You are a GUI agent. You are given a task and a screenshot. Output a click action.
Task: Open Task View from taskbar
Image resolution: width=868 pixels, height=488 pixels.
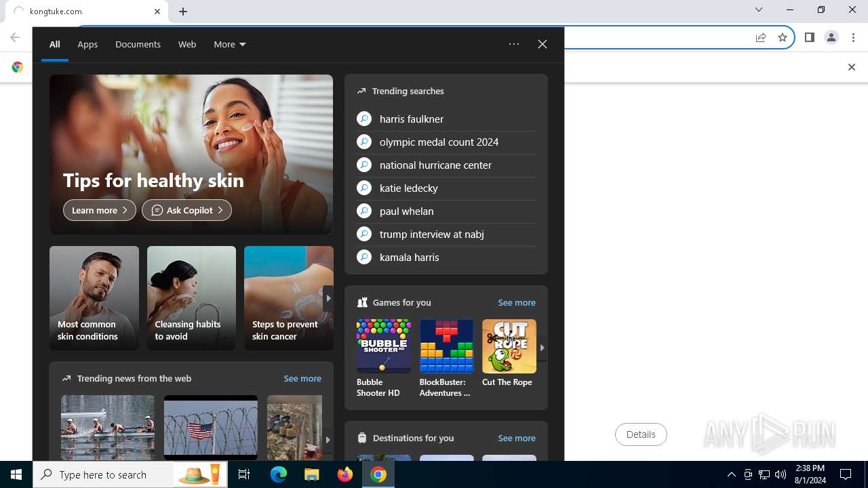[244, 474]
